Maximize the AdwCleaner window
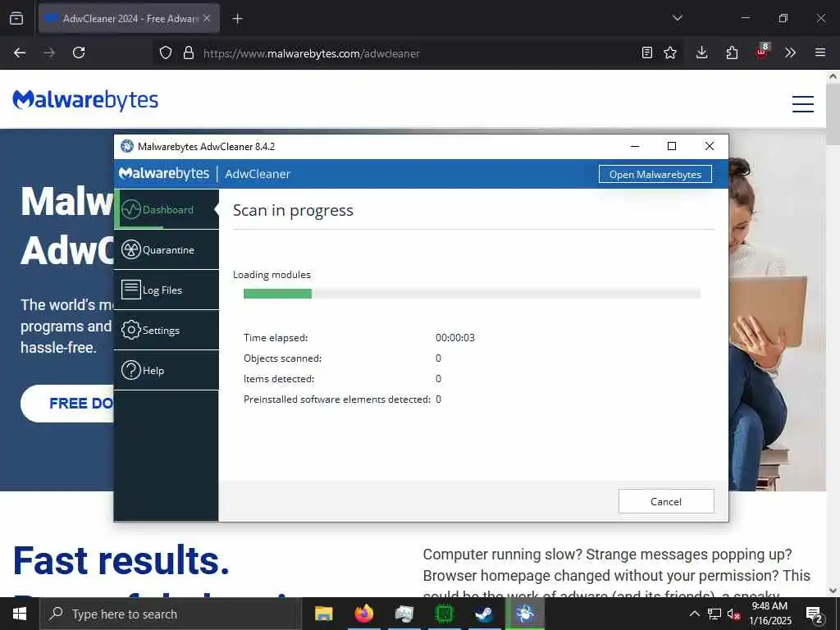 (672, 146)
